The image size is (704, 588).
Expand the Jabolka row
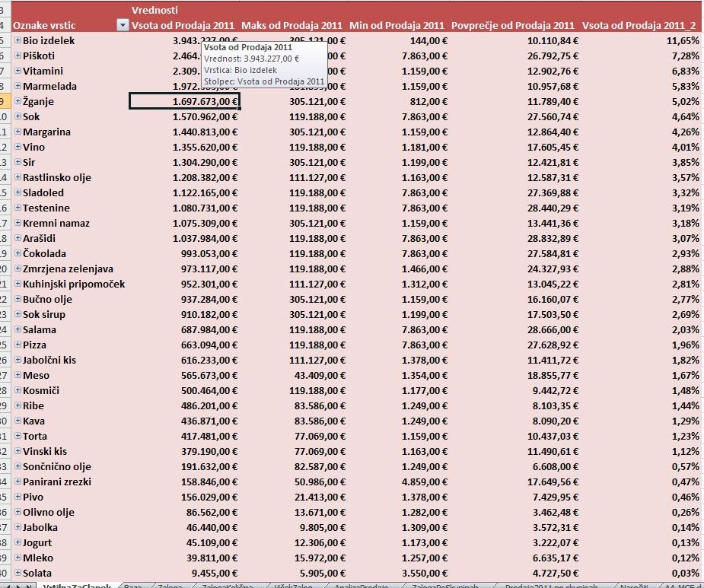click(18, 527)
